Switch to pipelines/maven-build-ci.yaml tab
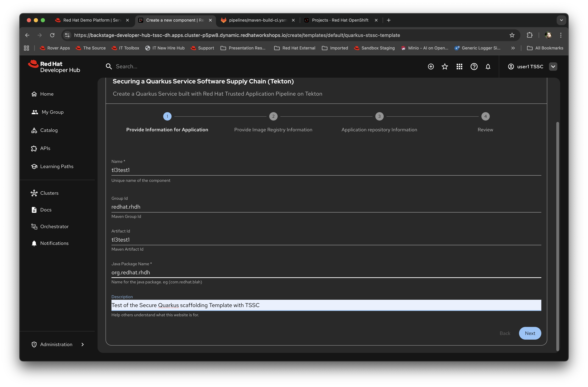 [x=257, y=20]
